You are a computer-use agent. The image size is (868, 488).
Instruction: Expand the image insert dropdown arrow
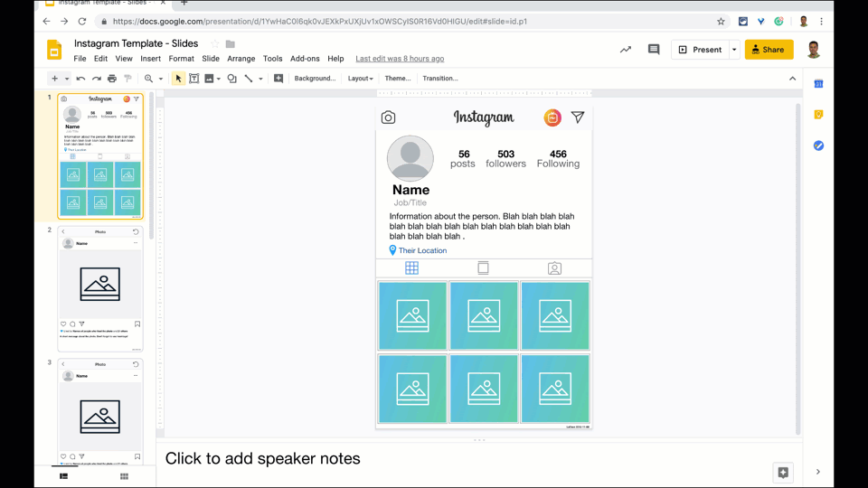[219, 79]
